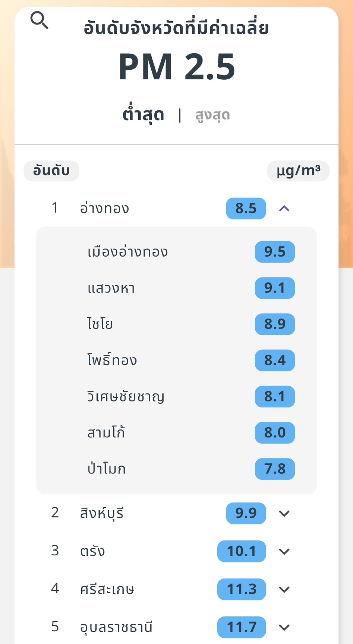Screen dimensions: 353x644
Task: Select the โพธิ์ทอง district entry
Action: point(112,360)
